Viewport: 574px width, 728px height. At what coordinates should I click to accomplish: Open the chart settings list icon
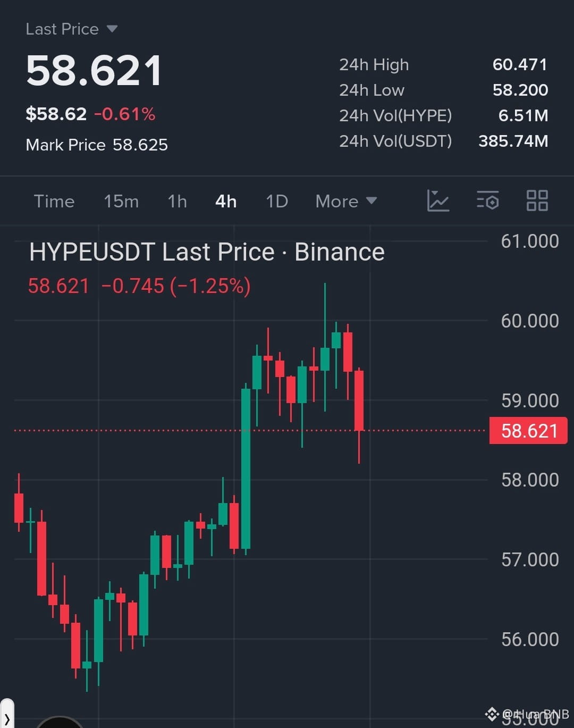[488, 201]
